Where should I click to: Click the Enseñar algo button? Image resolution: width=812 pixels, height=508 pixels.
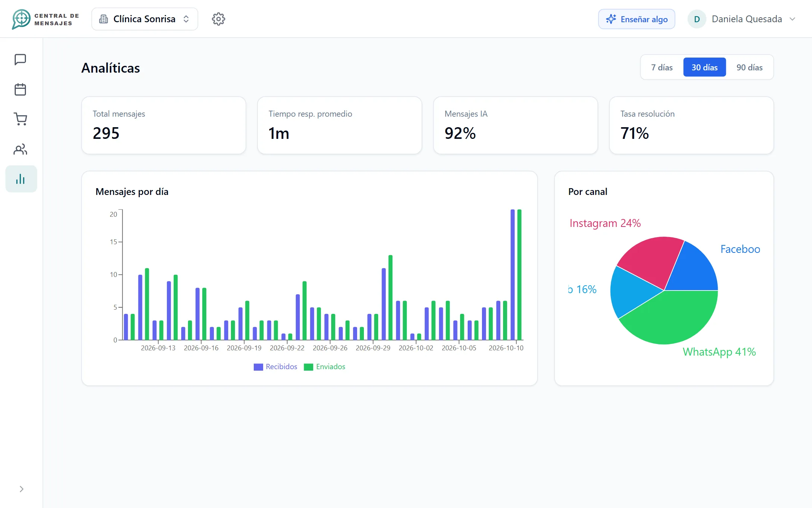[636, 19]
